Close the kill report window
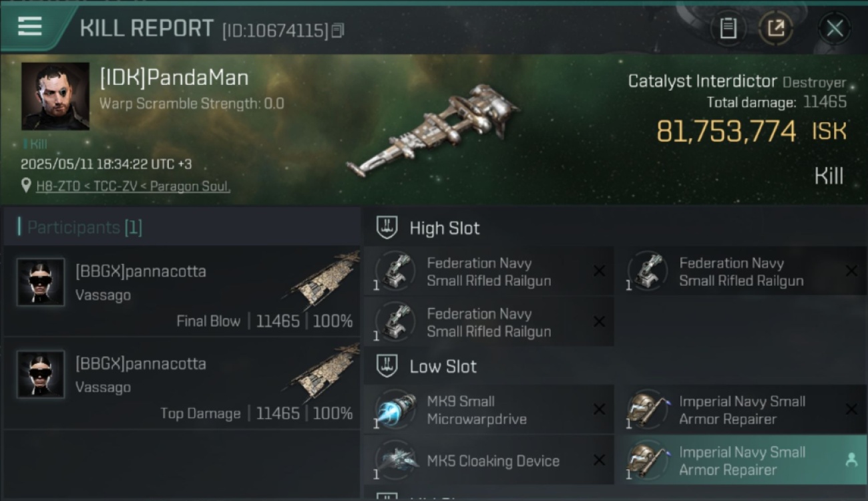This screenshot has width=868, height=501. click(834, 28)
